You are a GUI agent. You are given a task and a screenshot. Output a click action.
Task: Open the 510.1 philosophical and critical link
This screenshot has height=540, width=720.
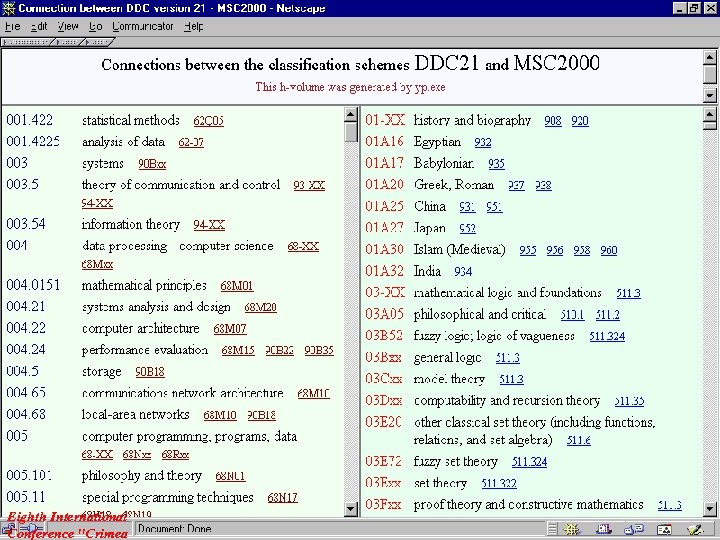point(572,315)
